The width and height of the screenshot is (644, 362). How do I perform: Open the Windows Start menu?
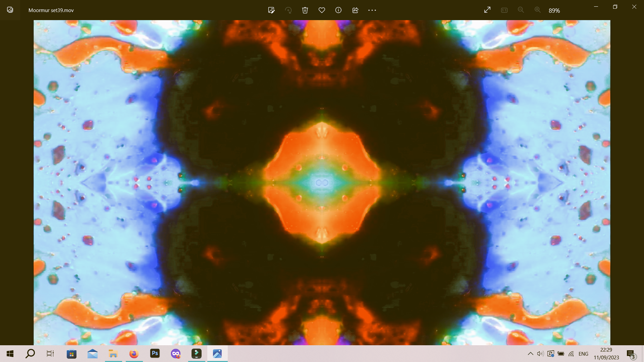pos(10,354)
